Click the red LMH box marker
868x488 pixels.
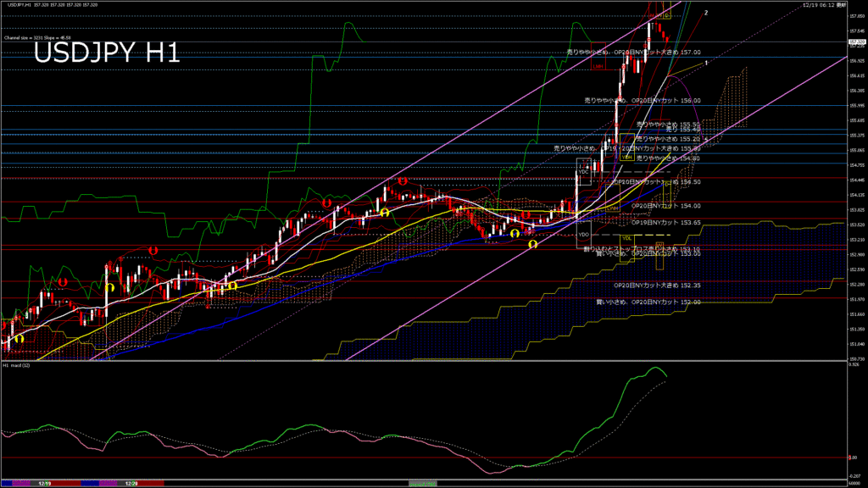pyautogui.click(x=598, y=65)
